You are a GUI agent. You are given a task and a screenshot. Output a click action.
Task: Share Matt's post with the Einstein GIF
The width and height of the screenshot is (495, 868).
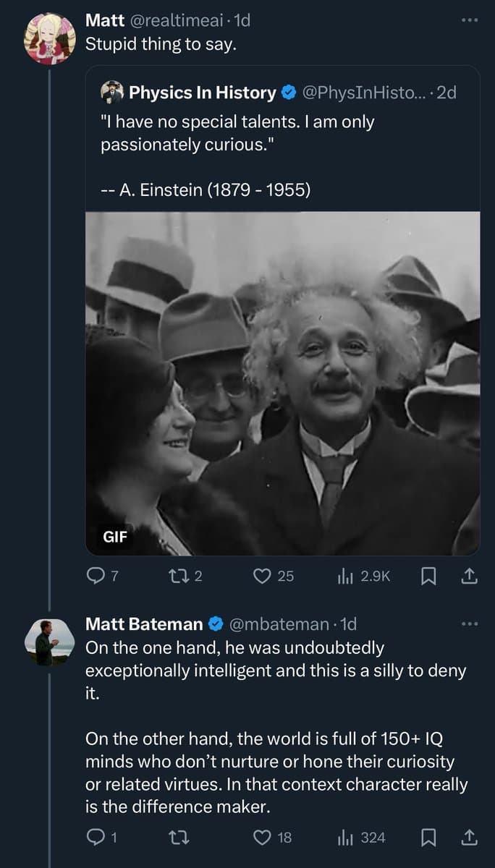[x=468, y=576]
